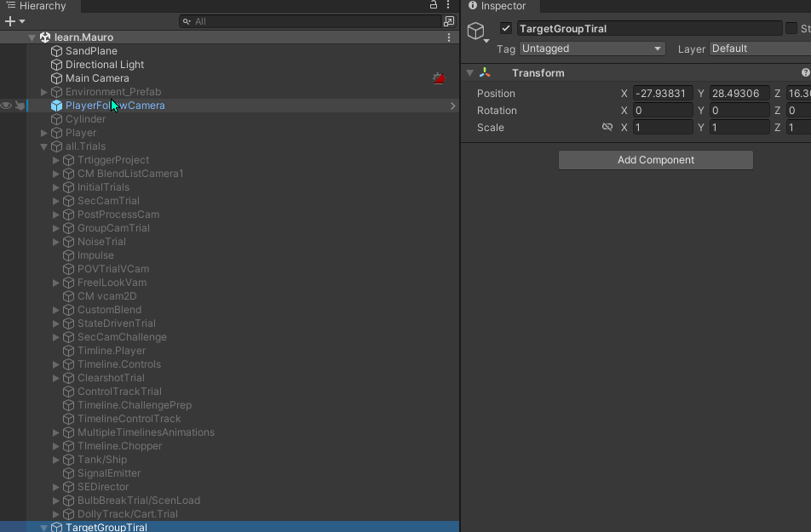811x532 pixels.
Task: Click the Add Component button
Action: tap(655, 159)
